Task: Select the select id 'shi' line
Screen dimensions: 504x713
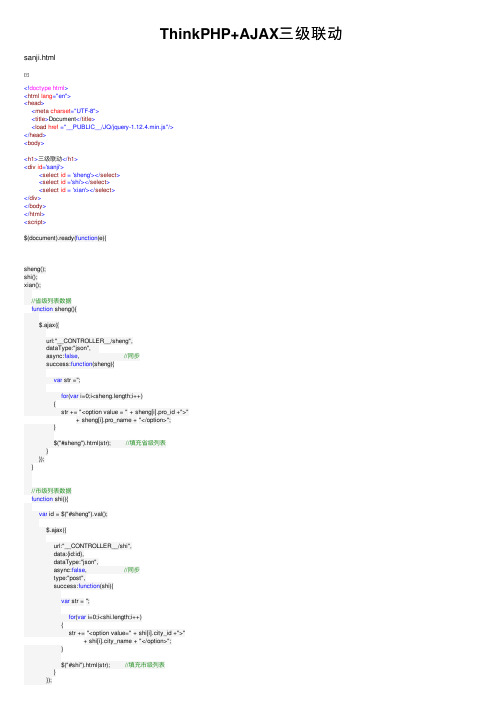Action: coord(74,182)
